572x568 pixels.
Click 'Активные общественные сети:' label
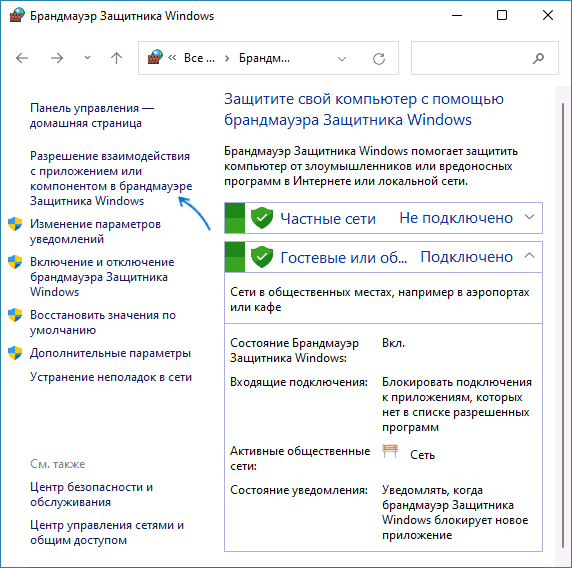[300, 459]
